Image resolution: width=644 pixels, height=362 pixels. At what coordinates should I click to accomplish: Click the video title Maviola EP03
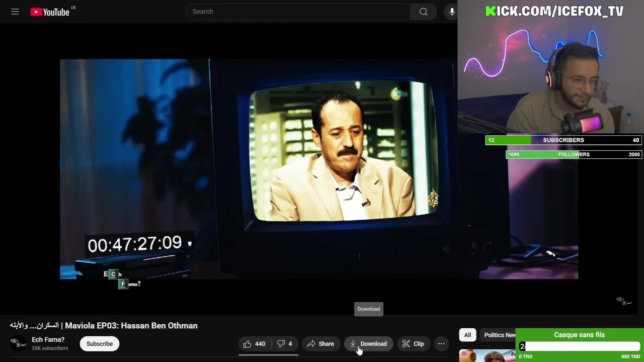point(104,326)
